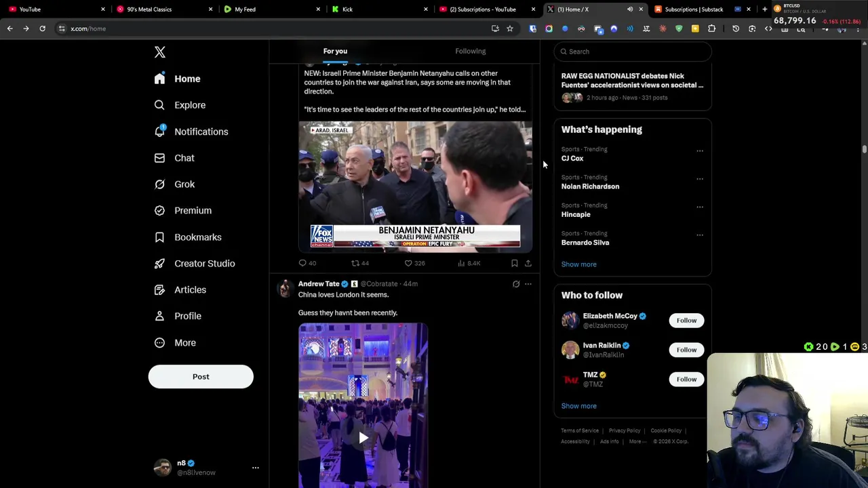Open trending topic Bernardo Silva
This screenshot has width=868, height=488.
[x=585, y=243]
